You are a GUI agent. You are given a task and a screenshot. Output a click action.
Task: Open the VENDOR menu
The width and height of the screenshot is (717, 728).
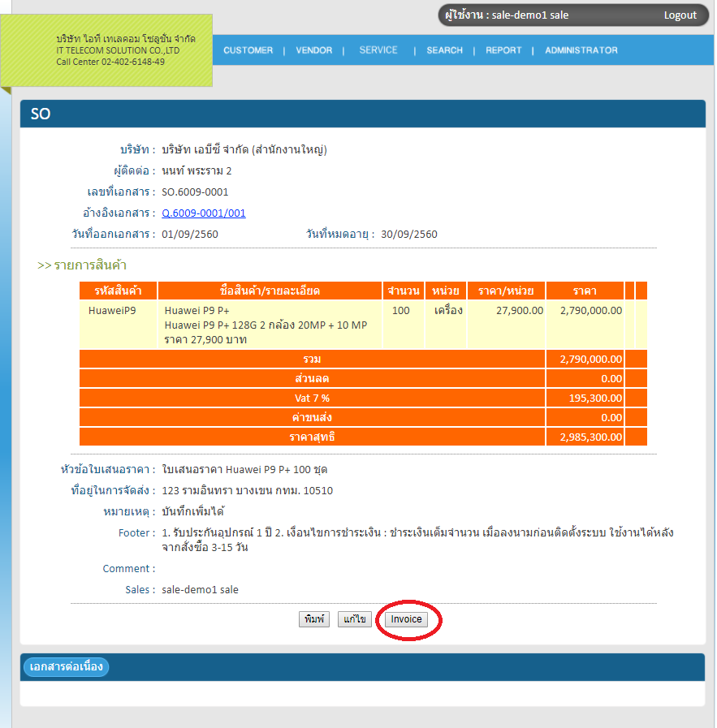pyautogui.click(x=314, y=50)
